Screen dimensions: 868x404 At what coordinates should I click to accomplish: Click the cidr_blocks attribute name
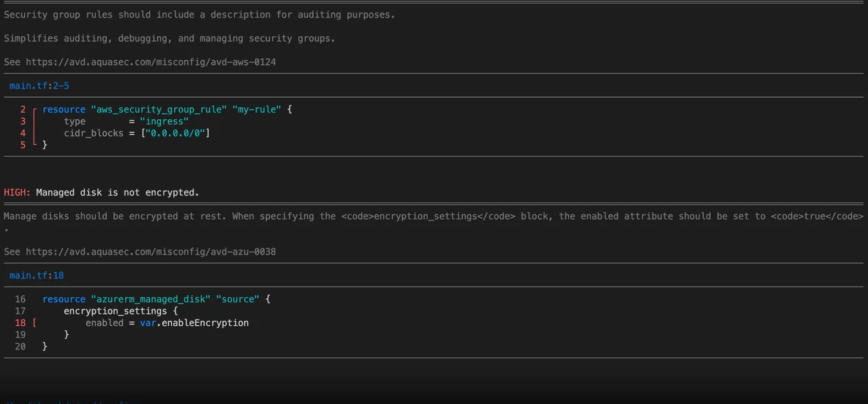click(x=94, y=133)
